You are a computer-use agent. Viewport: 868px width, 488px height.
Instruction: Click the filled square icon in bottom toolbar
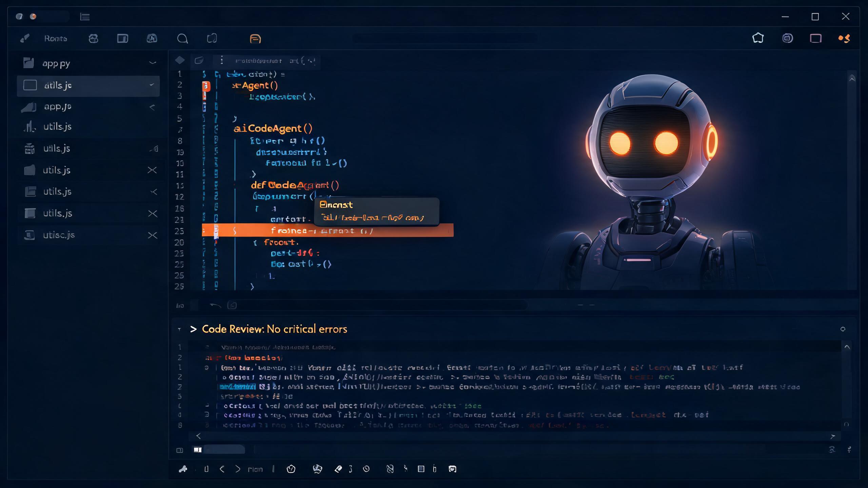pyautogui.click(x=421, y=469)
